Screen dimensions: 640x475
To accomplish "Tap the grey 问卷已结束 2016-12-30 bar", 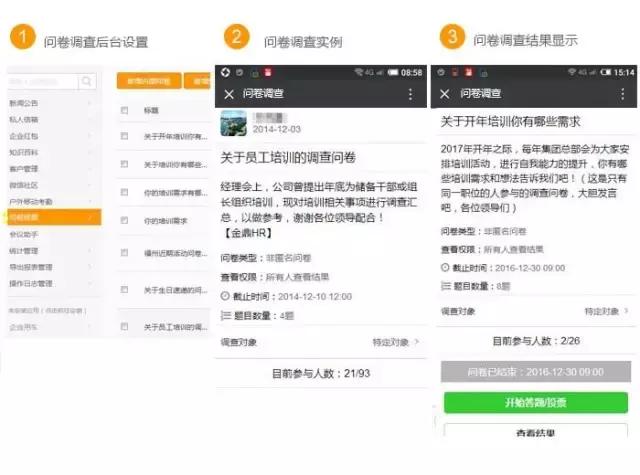I will (536, 372).
